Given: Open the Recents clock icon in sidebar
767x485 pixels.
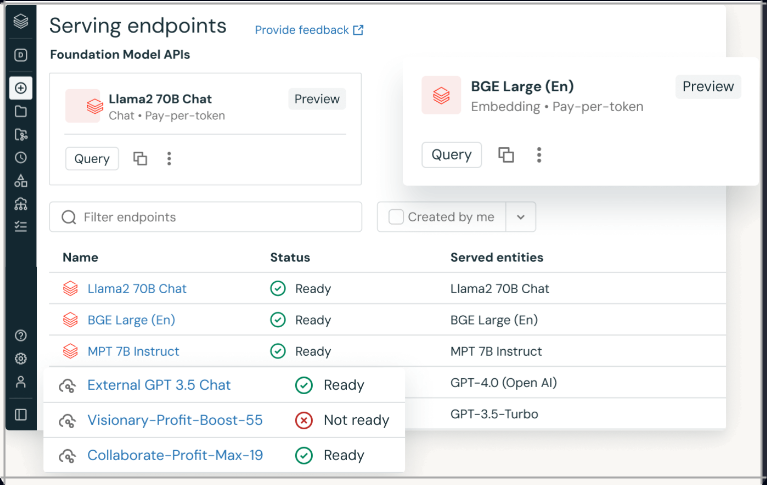Looking at the screenshot, I should click(x=21, y=158).
